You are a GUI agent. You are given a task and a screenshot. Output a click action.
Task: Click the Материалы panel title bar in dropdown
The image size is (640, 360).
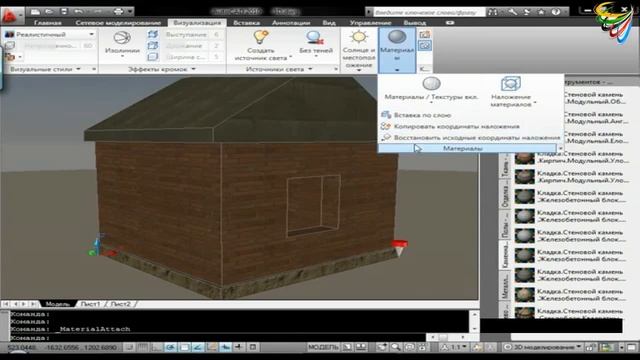click(467, 149)
